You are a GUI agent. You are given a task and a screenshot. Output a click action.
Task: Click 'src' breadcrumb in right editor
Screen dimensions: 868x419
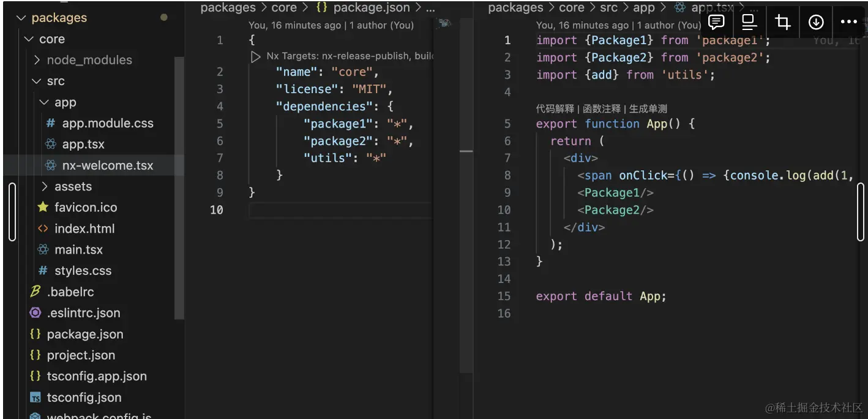click(x=609, y=7)
